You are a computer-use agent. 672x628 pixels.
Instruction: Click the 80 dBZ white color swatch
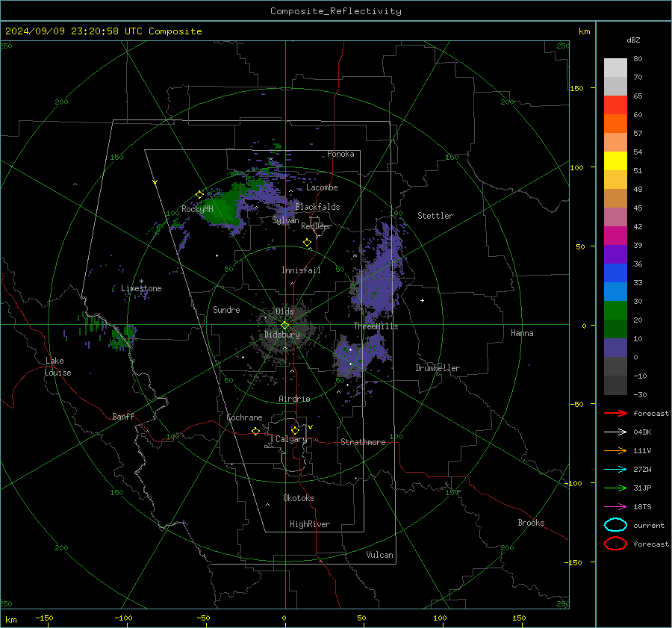[x=615, y=68]
